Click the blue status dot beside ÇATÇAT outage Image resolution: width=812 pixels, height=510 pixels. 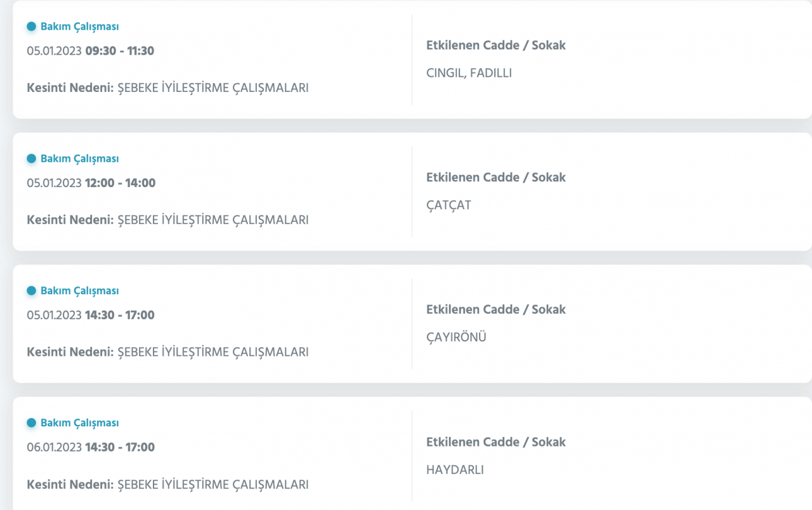31,159
